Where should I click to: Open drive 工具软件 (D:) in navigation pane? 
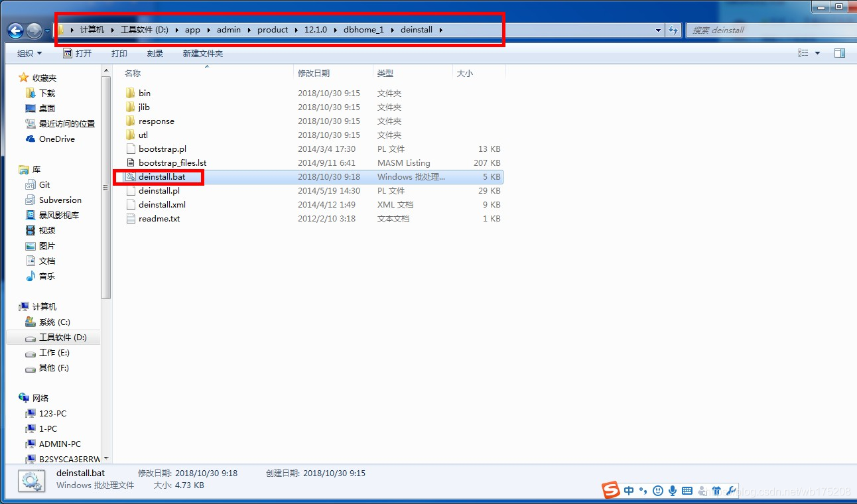pyautogui.click(x=62, y=337)
